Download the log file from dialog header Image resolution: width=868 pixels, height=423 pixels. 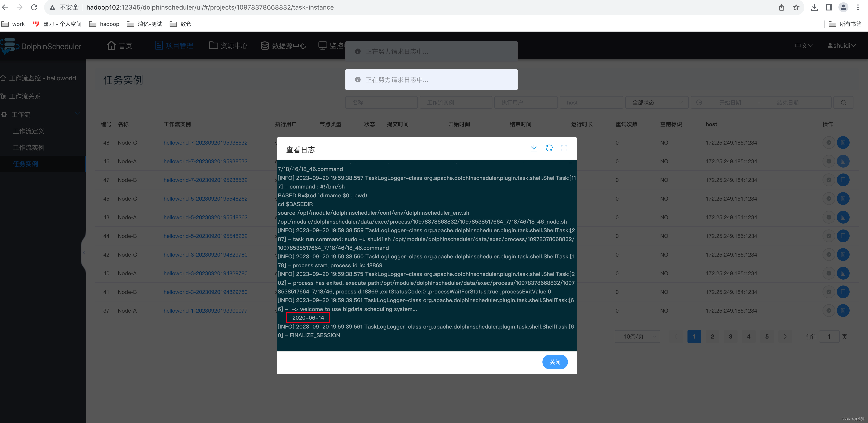coord(533,148)
